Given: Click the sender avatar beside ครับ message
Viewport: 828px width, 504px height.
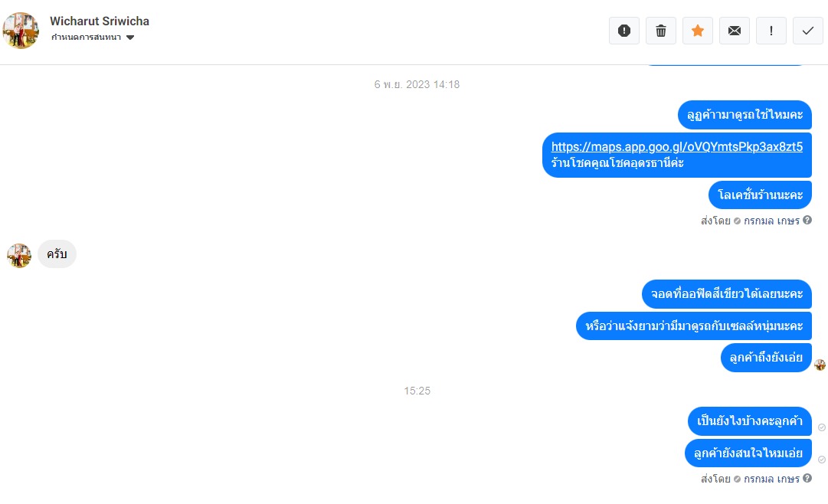Looking at the screenshot, I should 19,256.
